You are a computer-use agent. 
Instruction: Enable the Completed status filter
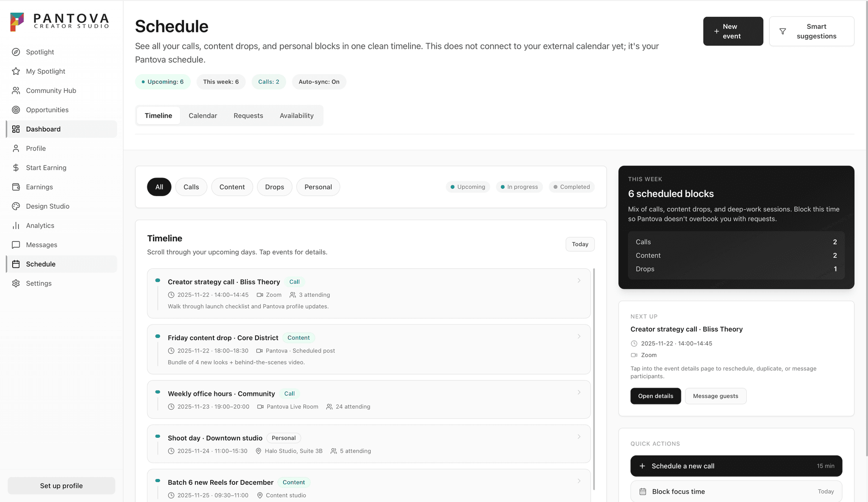click(571, 187)
